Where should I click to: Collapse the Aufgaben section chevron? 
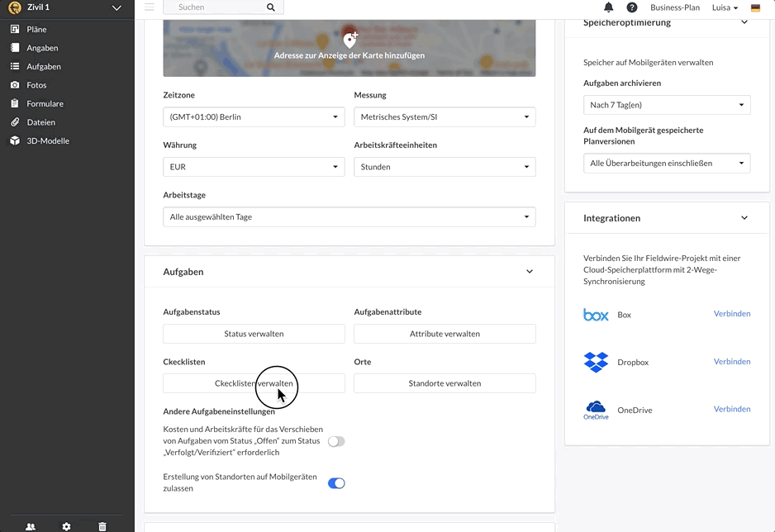530,272
